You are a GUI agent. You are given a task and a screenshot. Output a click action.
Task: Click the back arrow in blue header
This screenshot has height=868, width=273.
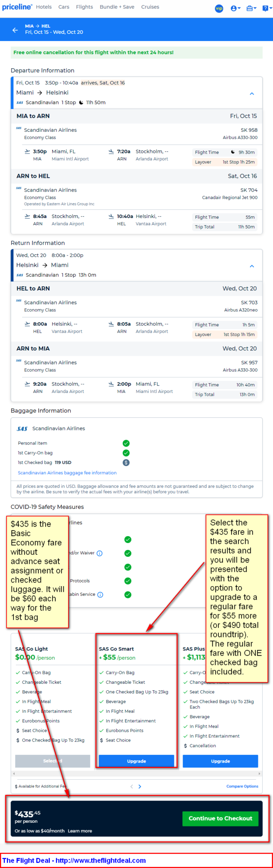pos(15,30)
